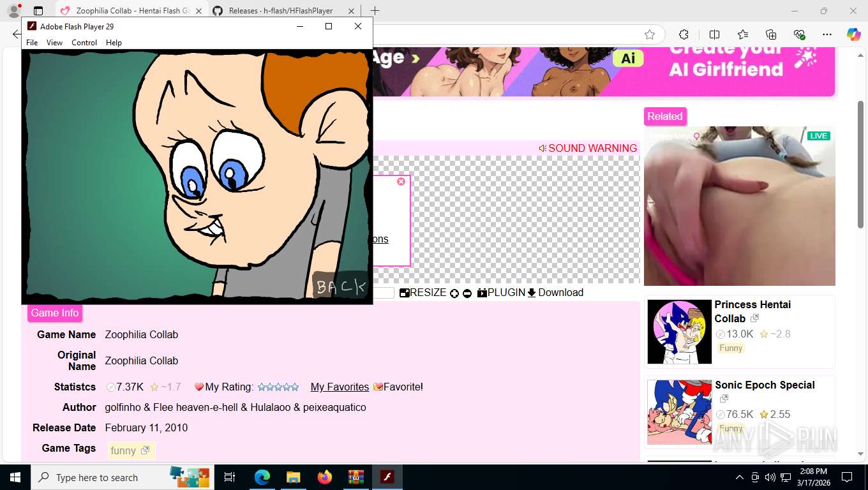Click the plus zoom-in icon beside RESIZE
This screenshot has height=490, width=868.
[x=454, y=293]
